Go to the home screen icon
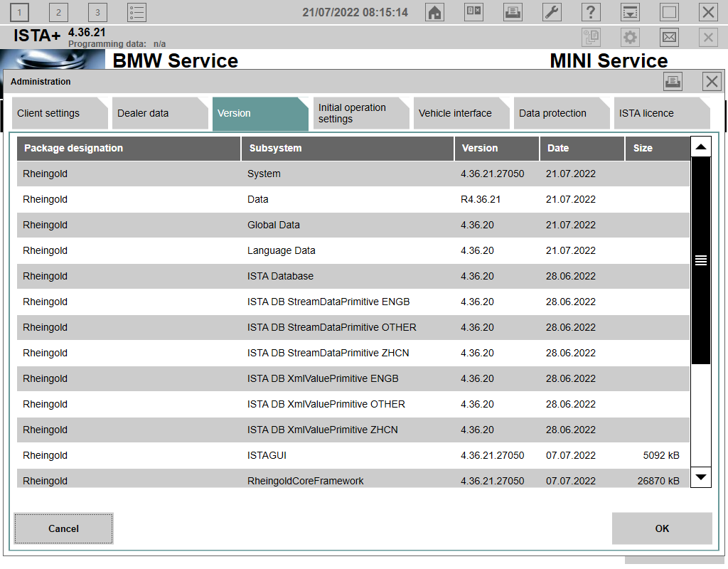This screenshot has height=569, width=728. coord(434,13)
